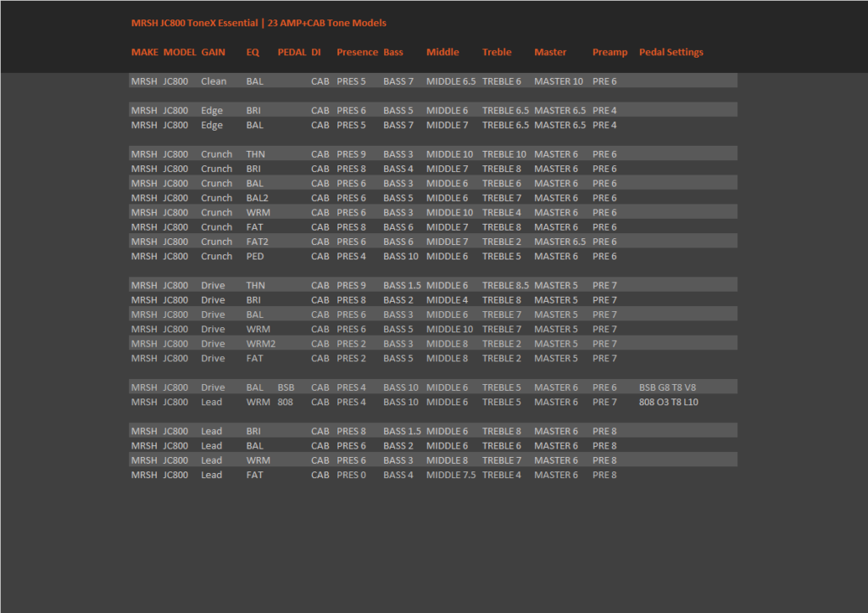Select the 'Clean' gain cell
This screenshot has width=868, height=613.
(x=214, y=81)
